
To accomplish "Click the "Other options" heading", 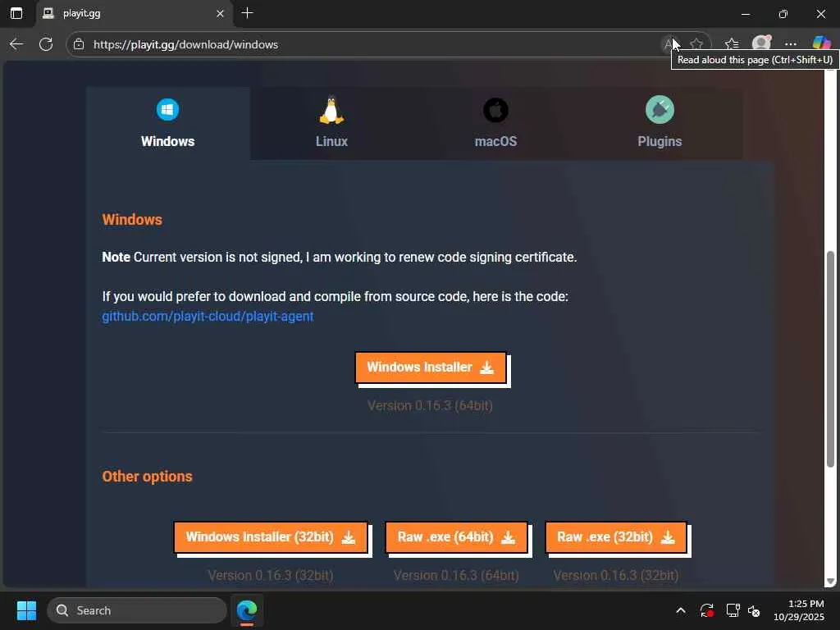I will pyautogui.click(x=148, y=477).
